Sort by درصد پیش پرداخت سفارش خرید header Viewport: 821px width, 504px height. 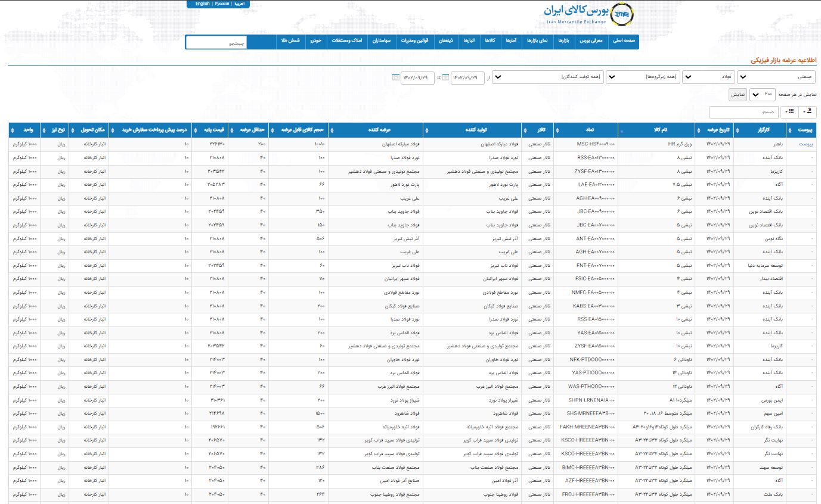tap(150, 130)
